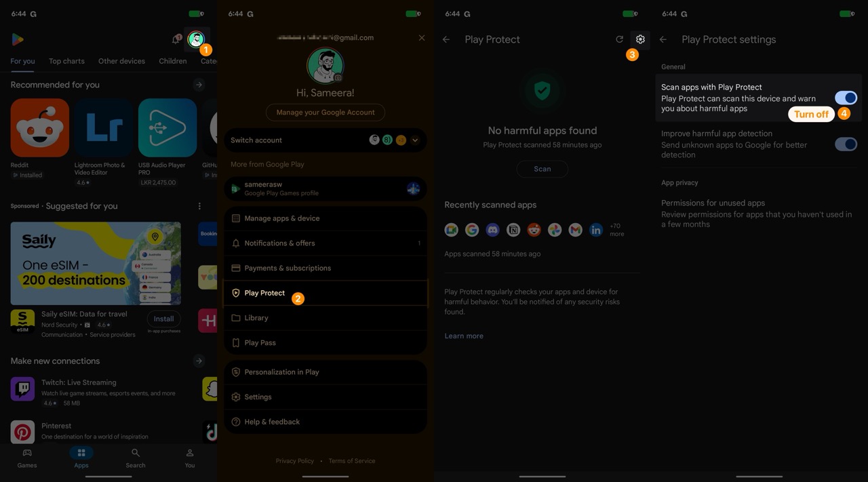Open the Search bottom navigation tab
868x482 pixels.
click(x=136, y=458)
